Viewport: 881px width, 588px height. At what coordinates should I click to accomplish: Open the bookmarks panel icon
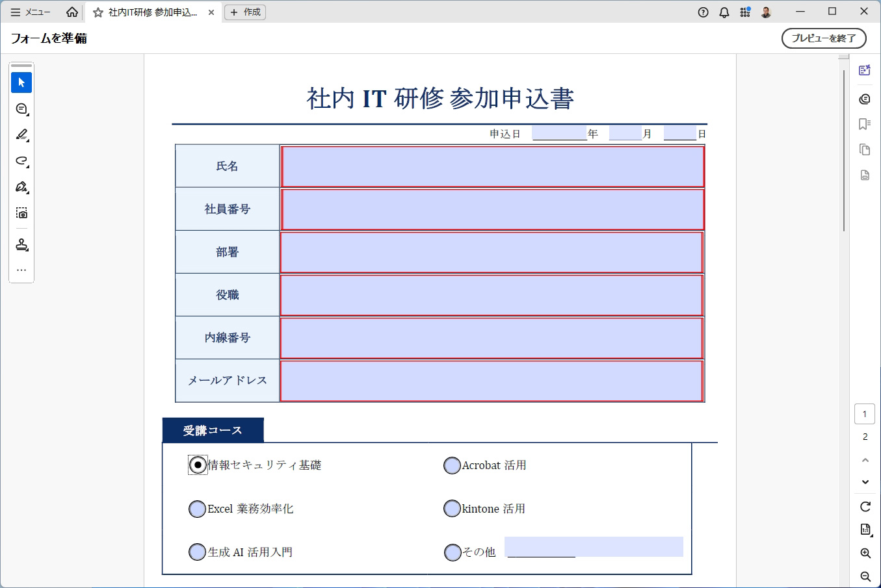point(865,123)
